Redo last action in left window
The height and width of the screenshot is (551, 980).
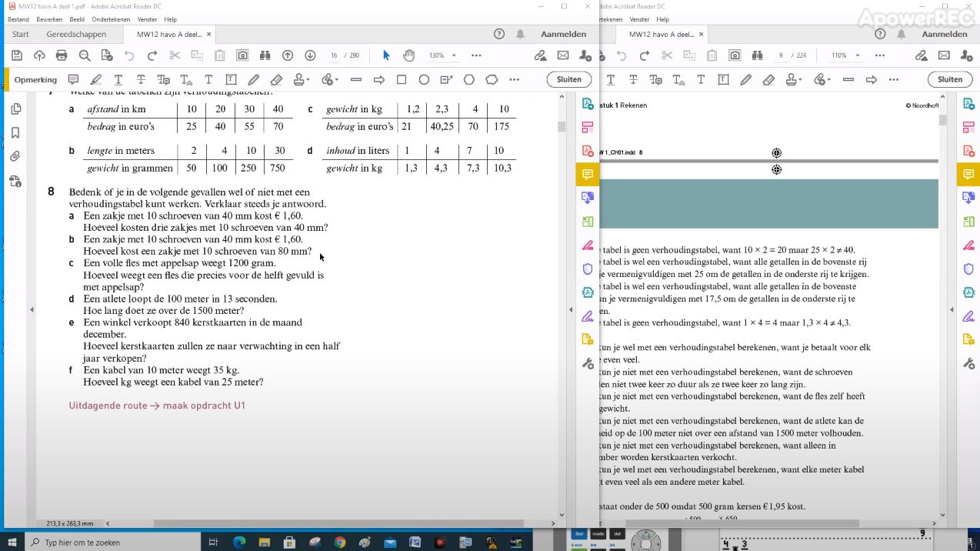152,55
